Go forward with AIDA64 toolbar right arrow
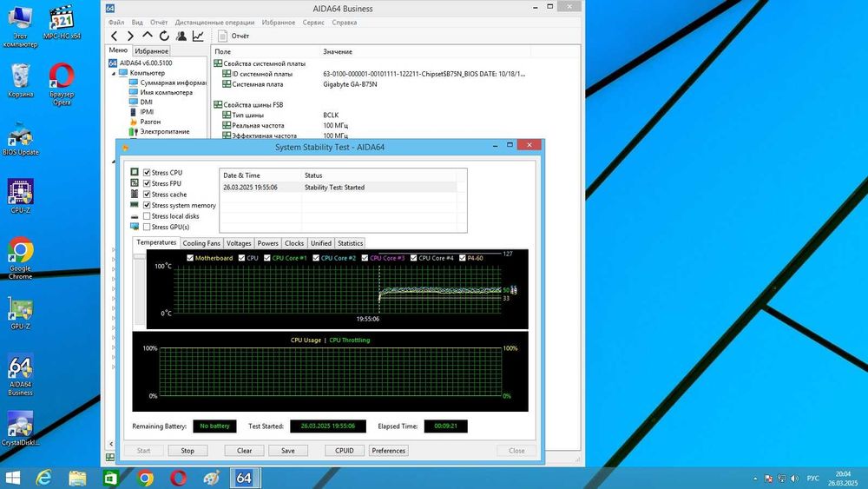This screenshot has height=489, width=868. [131, 36]
